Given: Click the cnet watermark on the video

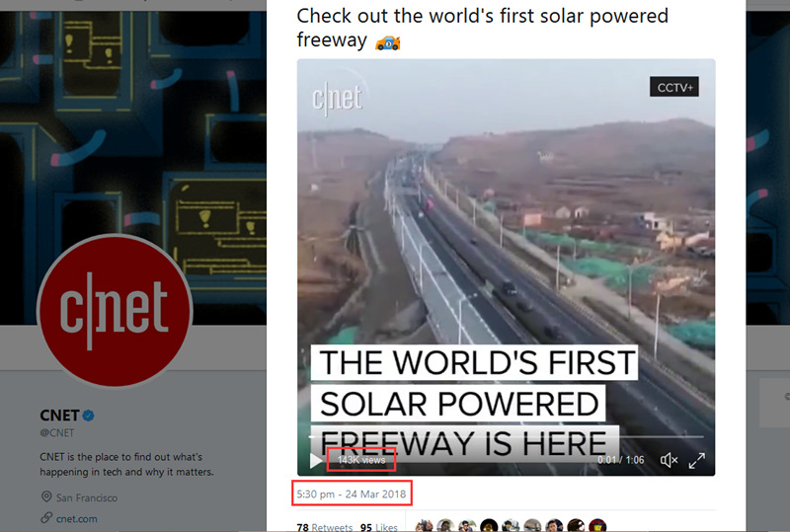Looking at the screenshot, I should pyautogui.click(x=337, y=99).
